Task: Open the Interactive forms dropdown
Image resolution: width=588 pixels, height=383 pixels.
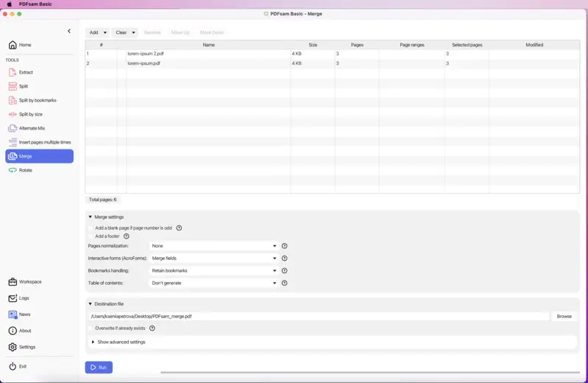Action: click(213, 259)
